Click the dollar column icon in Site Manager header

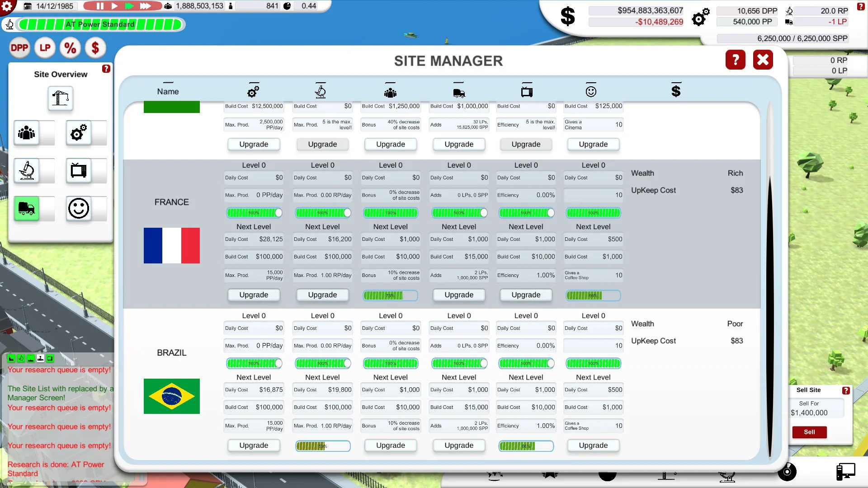point(676,90)
